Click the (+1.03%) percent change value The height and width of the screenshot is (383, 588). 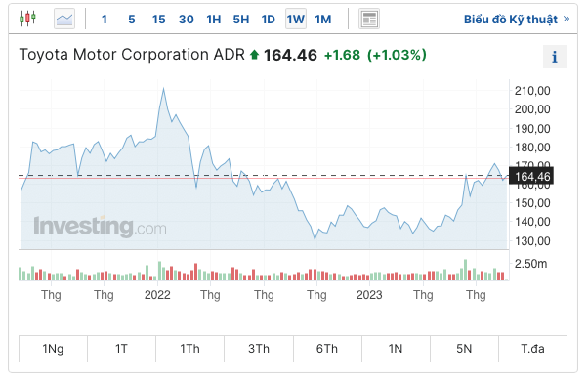click(397, 55)
